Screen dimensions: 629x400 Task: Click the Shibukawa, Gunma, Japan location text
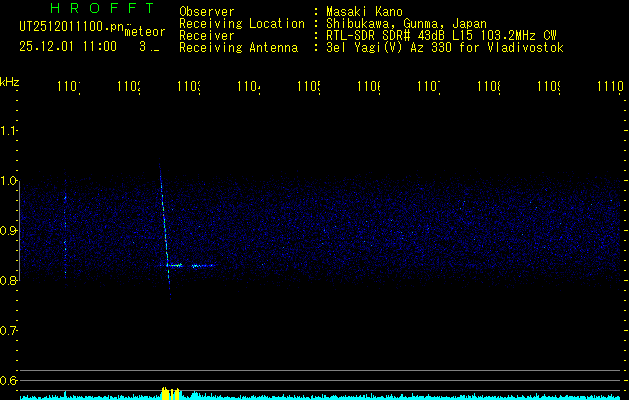pyautogui.click(x=409, y=24)
